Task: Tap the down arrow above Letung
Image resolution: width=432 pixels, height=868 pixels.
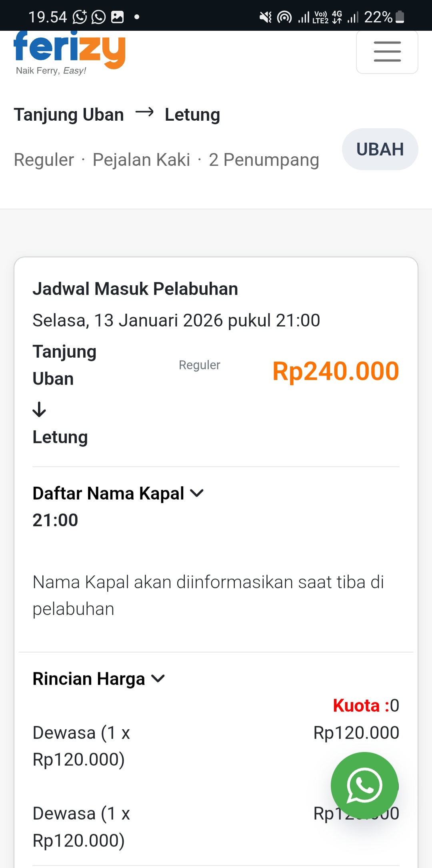Action: [39, 410]
